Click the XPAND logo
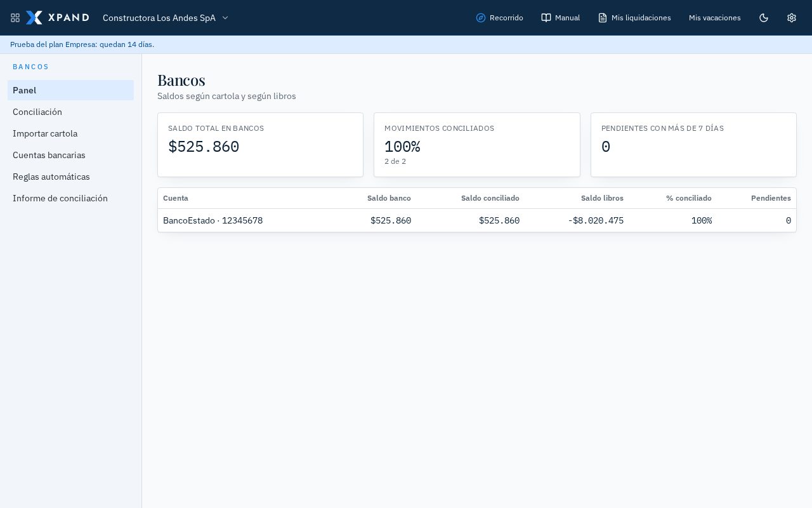 [x=58, y=18]
